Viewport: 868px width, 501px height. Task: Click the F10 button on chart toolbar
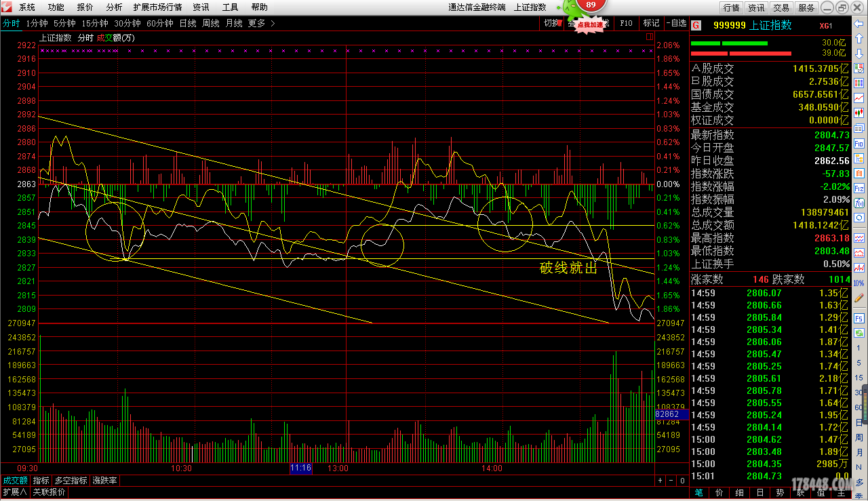(626, 22)
